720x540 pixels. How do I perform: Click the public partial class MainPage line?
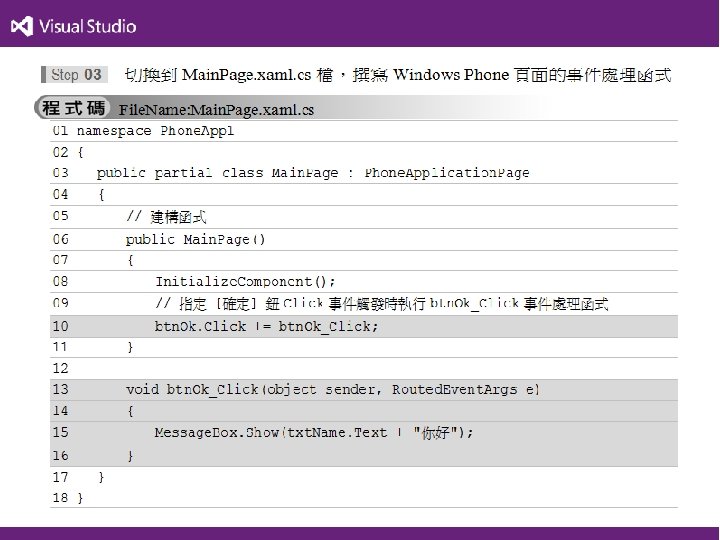(x=313, y=173)
